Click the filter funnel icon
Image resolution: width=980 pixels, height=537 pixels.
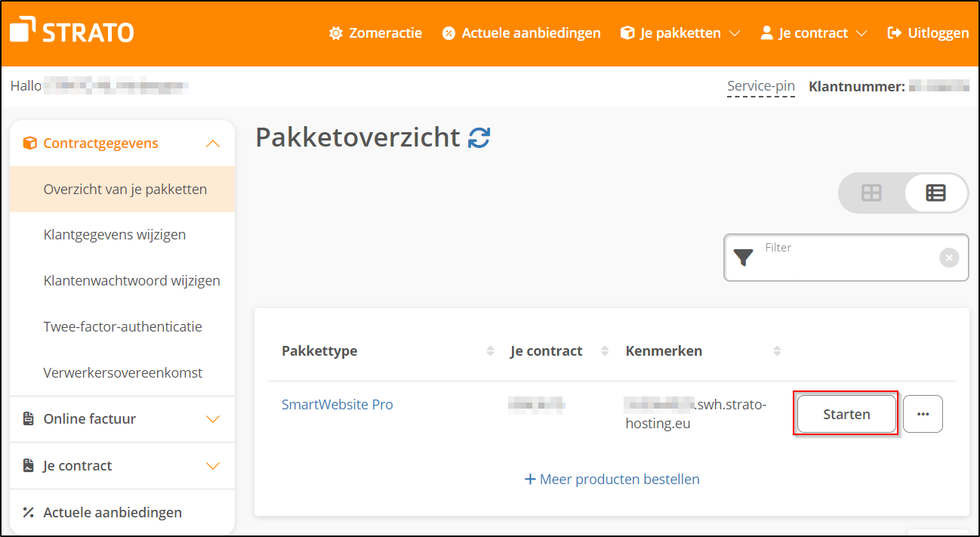[742, 258]
